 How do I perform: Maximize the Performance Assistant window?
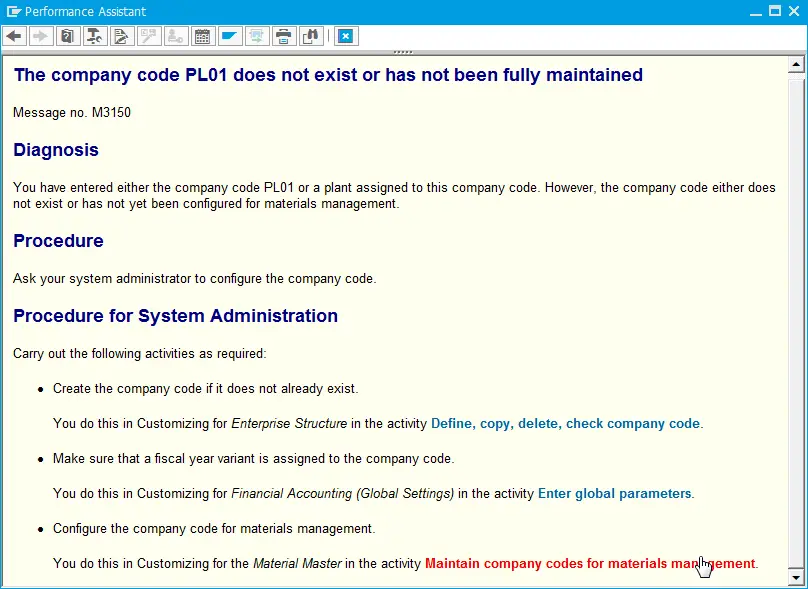(775, 11)
